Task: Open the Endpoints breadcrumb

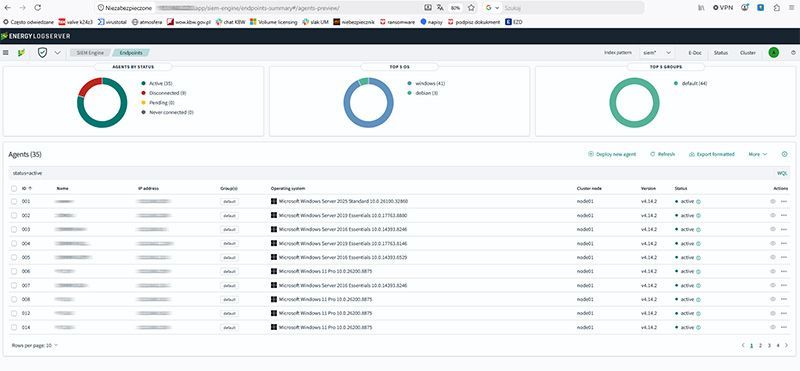Action: click(131, 53)
